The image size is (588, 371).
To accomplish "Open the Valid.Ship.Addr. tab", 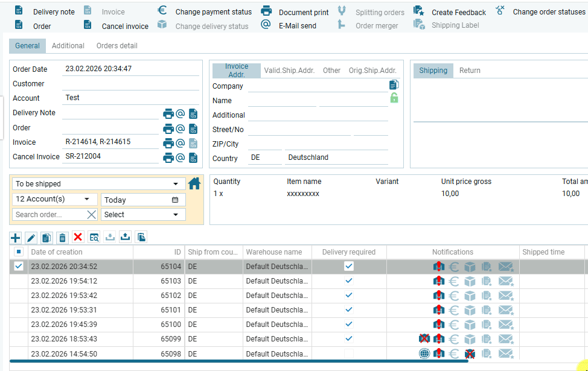I will (289, 71).
